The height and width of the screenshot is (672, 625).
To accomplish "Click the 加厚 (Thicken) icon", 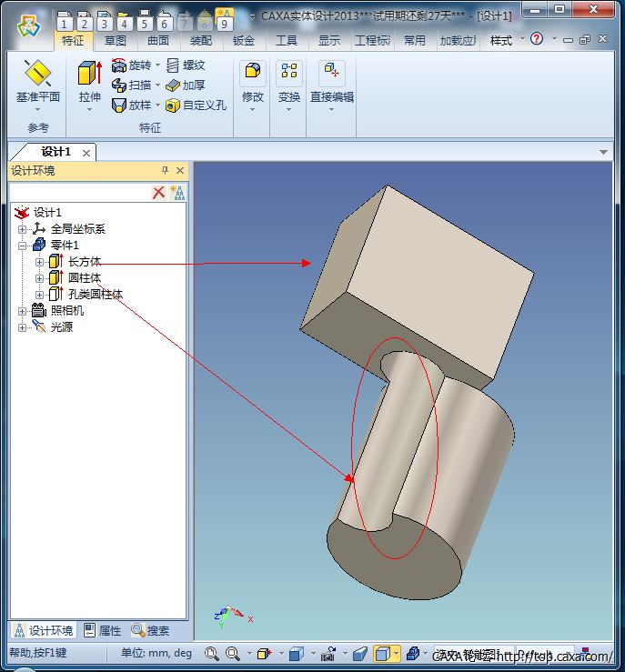I will coord(173,85).
